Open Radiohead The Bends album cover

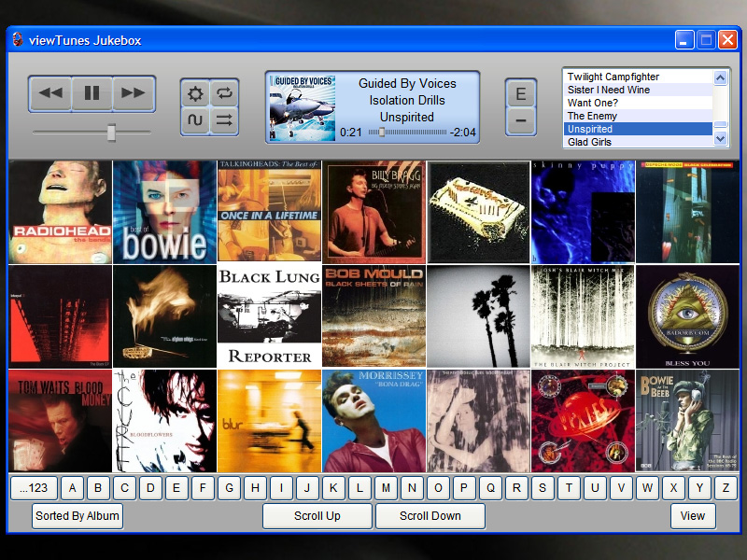click(x=60, y=212)
